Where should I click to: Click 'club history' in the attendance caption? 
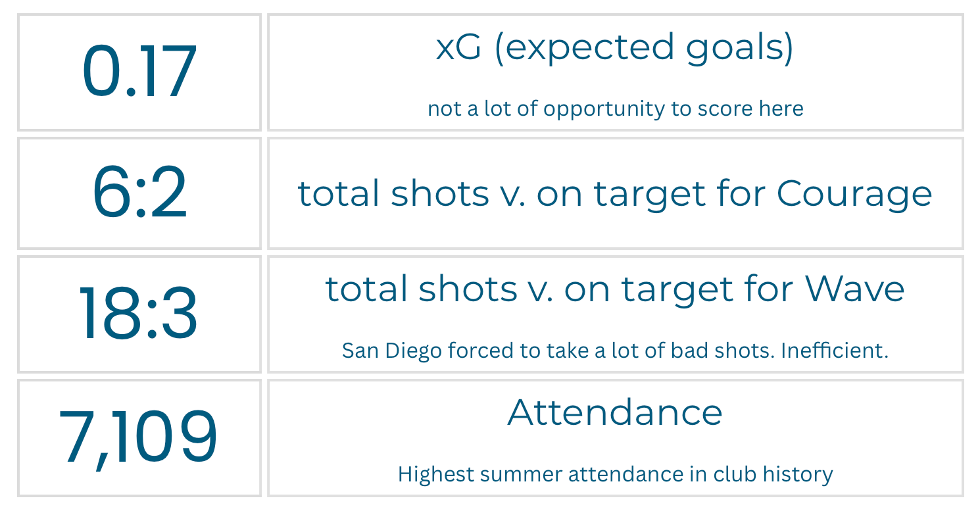pos(771,474)
